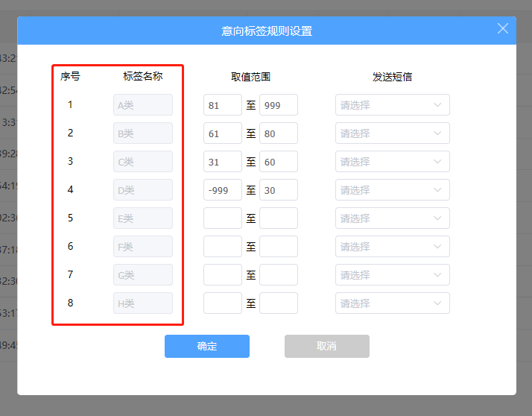532x416 pixels.
Task: Click the empty range start field in row 5
Action: pos(222,218)
